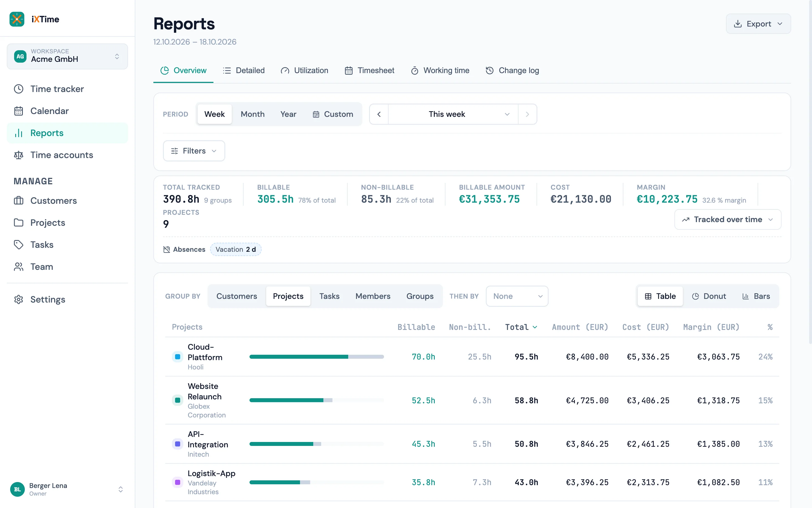The height and width of the screenshot is (508, 812).
Task: Select the Custom period option
Action: 333,114
